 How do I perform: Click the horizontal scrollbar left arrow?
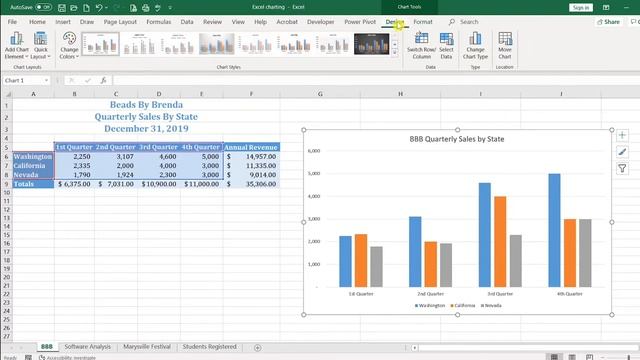[x=414, y=348]
